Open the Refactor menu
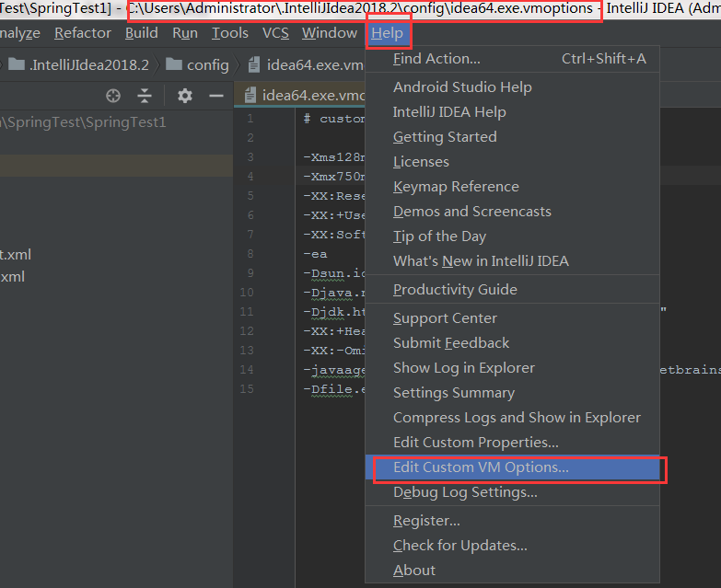 click(83, 33)
